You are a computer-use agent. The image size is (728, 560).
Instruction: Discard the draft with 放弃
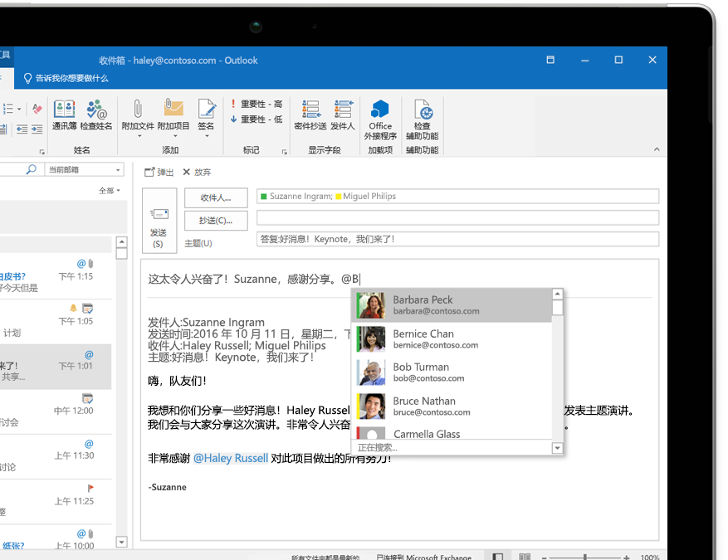coord(197,173)
